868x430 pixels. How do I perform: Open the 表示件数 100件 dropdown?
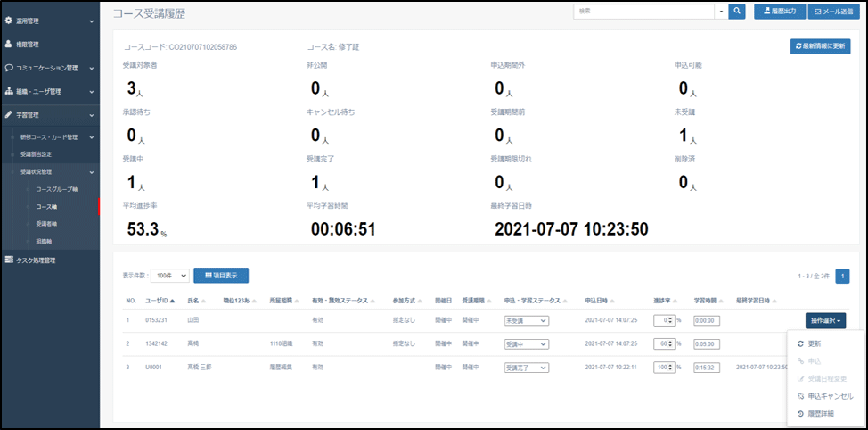click(169, 277)
